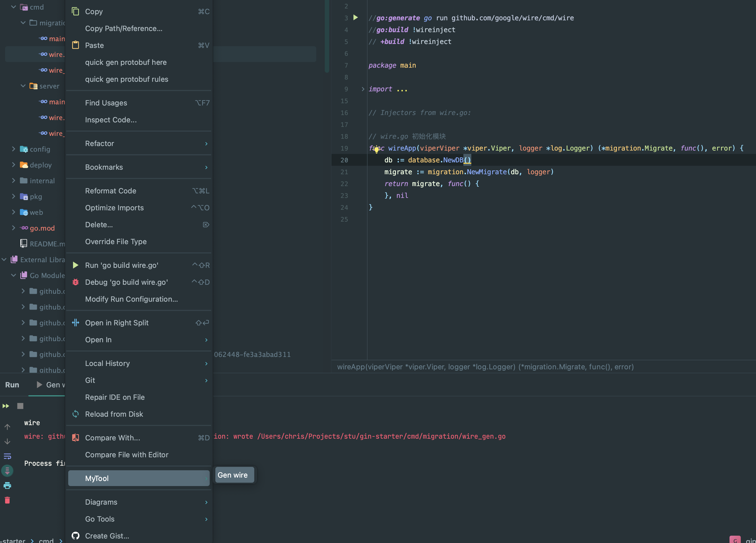Image resolution: width=756 pixels, height=543 pixels.
Task: Click the Paste clipboard icon
Action: (76, 45)
